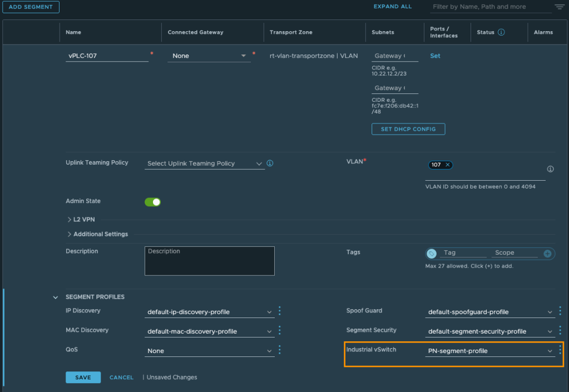Click the filter lines icon at top right
Screen dimensions: 569x392
pos(559,7)
